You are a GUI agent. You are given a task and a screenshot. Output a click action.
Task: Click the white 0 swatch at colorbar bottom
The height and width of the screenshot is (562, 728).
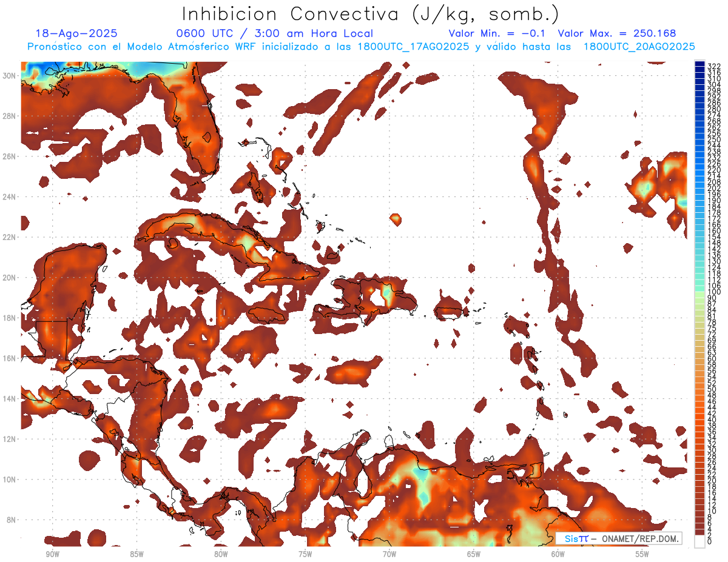pos(700,541)
